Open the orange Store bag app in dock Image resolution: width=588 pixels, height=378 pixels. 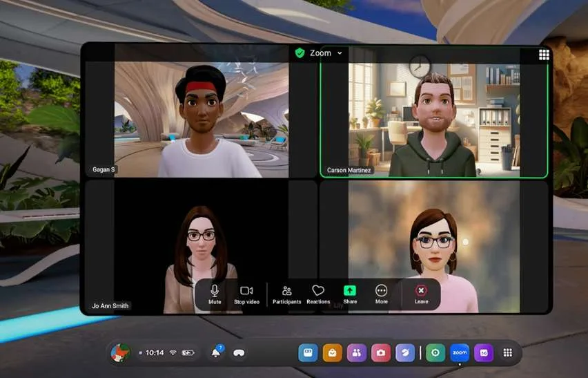(x=332, y=353)
